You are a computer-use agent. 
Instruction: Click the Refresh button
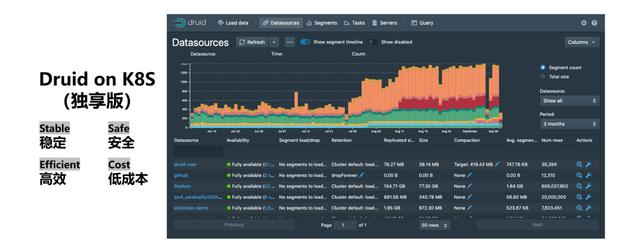click(252, 42)
